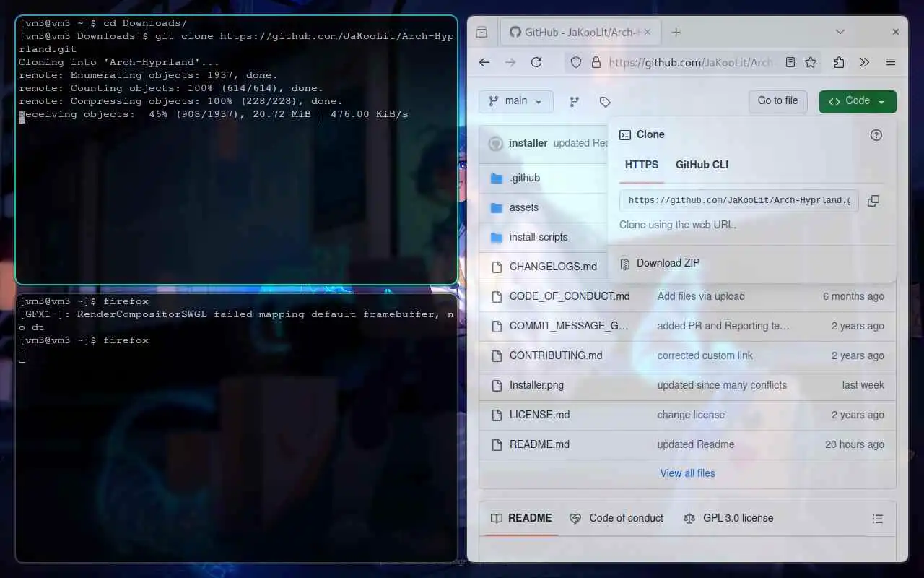Go back to previous page
The height and width of the screenshot is (578, 924).
point(484,62)
